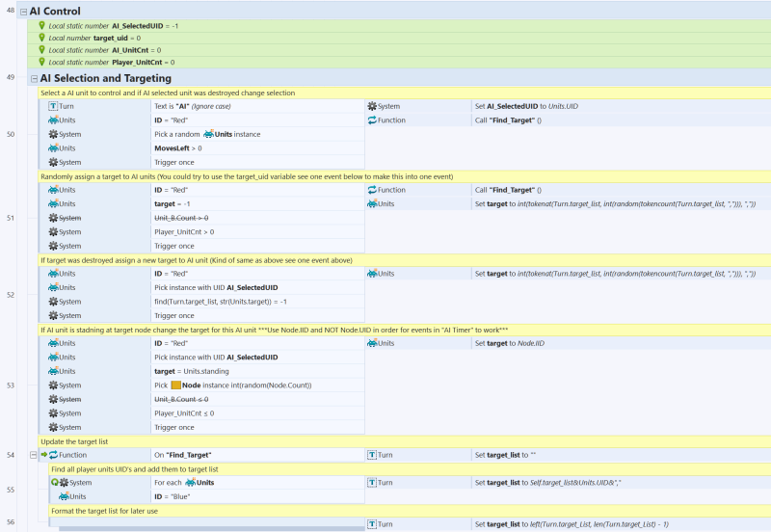Click event number 52 in the margin

(11, 295)
